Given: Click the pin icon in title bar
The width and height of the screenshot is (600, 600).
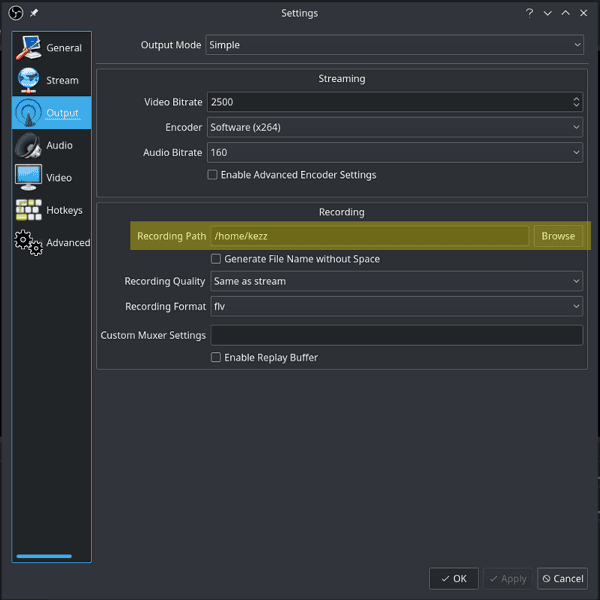Looking at the screenshot, I should tap(34, 13).
